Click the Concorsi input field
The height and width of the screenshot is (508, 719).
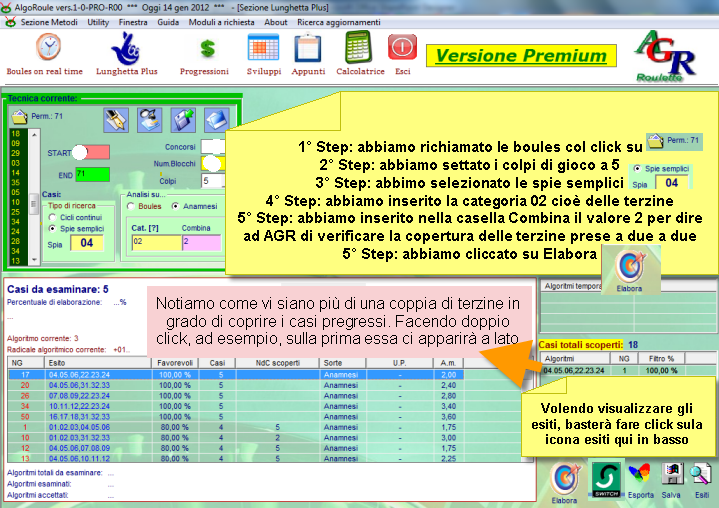[x=213, y=146]
